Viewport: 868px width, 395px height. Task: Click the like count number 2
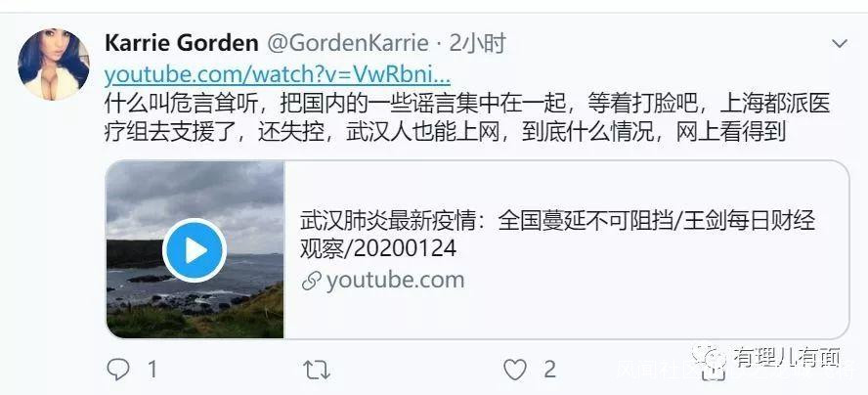point(549,370)
